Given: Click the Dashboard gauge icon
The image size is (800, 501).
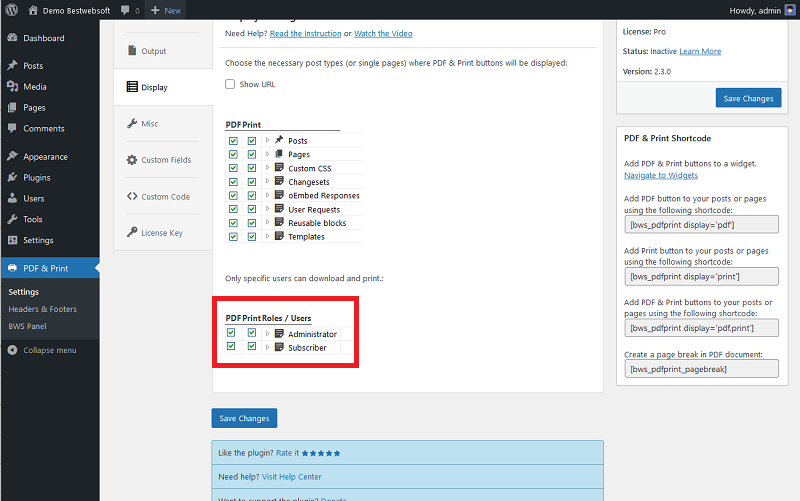Looking at the screenshot, I should pos(13,38).
